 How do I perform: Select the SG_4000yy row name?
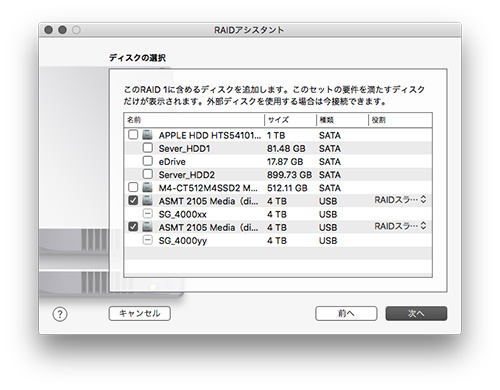tap(183, 241)
